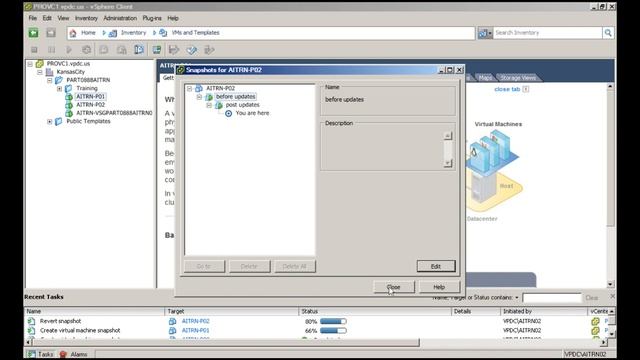Collapse AITRN-P02 root in snapshot tree

point(189,89)
